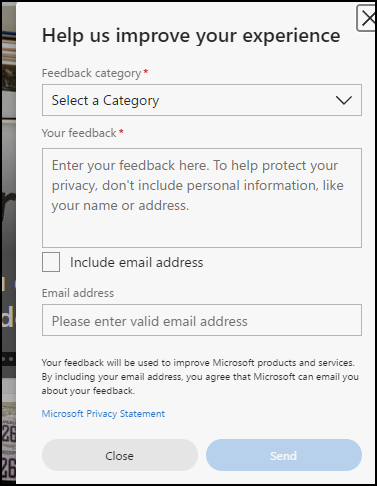This screenshot has height=486, width=377.
Task: Focus the Your feedback text area
Action: (x=202, y=198)
